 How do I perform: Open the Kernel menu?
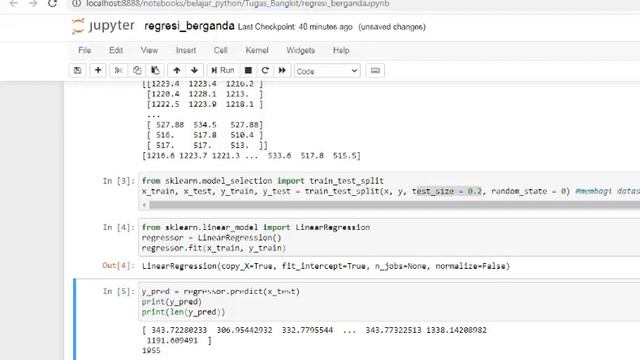[x=257, y=51]
